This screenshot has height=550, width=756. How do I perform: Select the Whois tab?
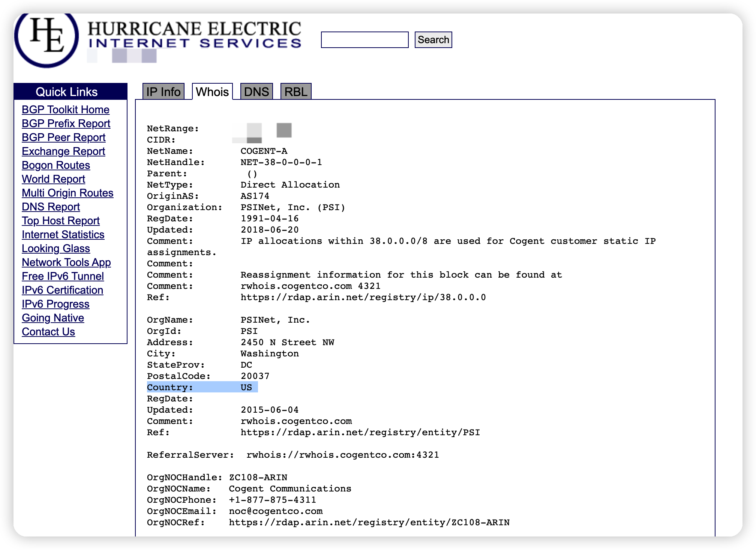click(212, 92)
